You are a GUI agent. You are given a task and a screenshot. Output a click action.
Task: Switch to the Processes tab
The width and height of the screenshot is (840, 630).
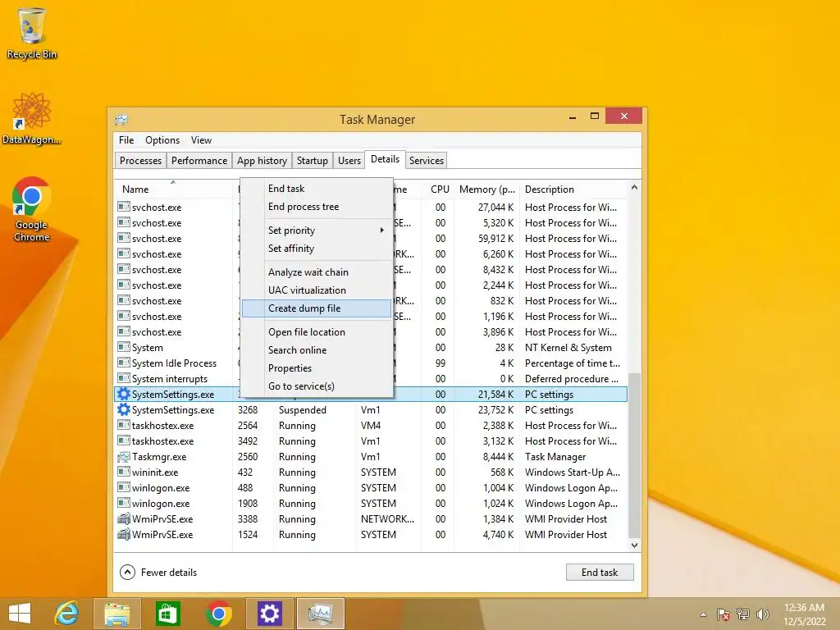(x=140, y=161)
